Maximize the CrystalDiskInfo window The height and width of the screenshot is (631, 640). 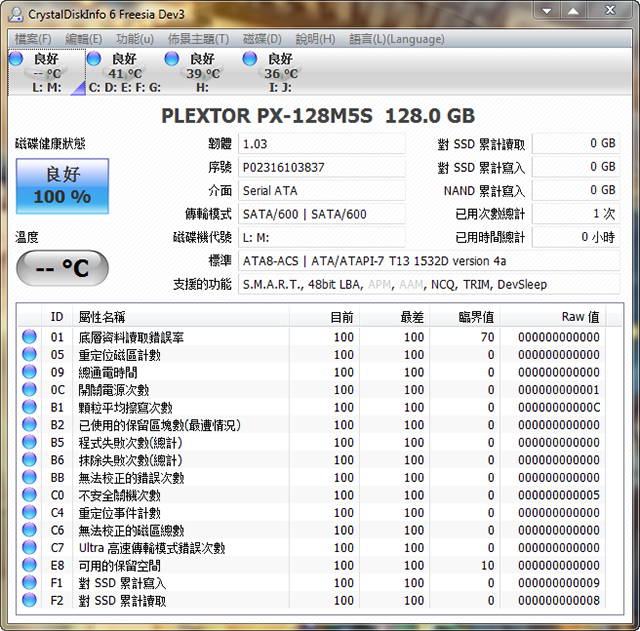[573, 10]
